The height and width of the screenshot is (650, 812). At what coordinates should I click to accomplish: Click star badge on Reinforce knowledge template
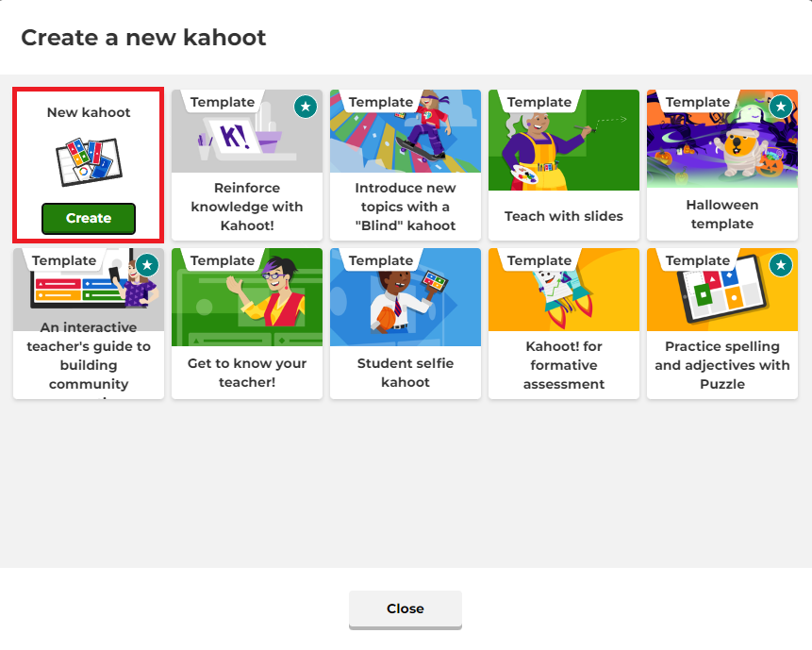pyautogui.click(x=306, y=107)
